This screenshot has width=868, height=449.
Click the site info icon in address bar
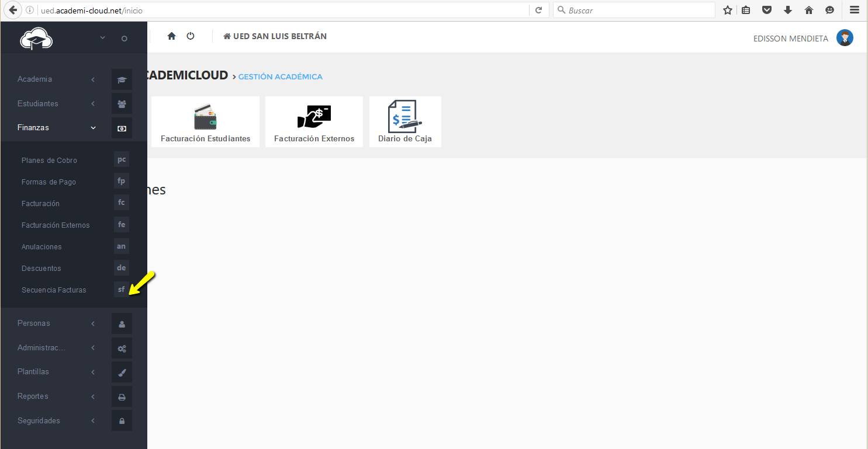pos(30,10)
